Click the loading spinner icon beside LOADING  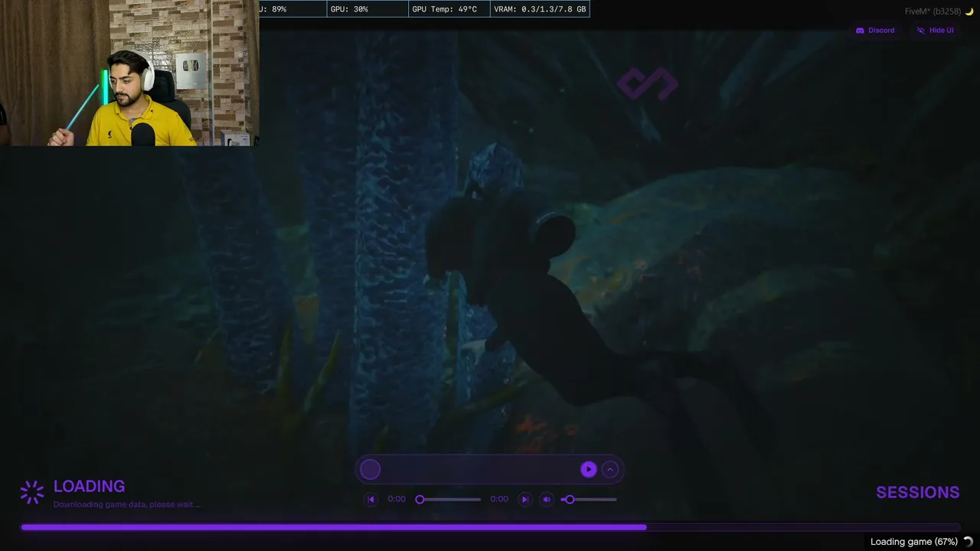pos(32,493)
